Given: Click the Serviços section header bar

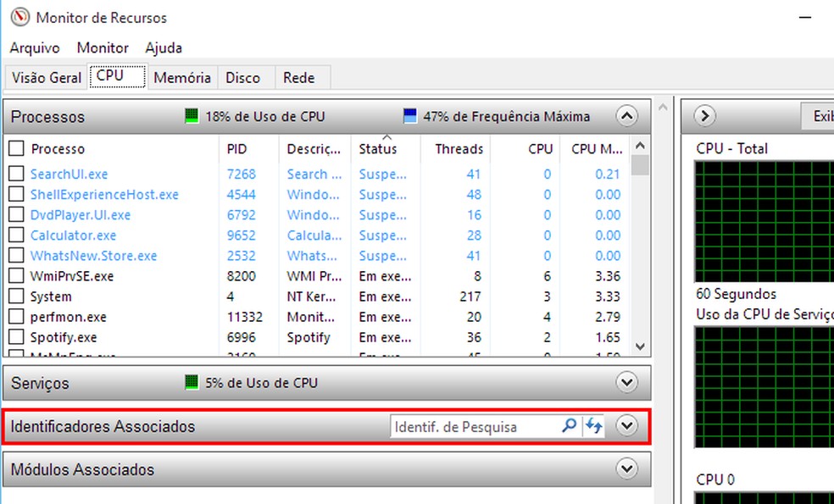Looking at the screenshot, I should pyautogui.click(x=326, y=382).
